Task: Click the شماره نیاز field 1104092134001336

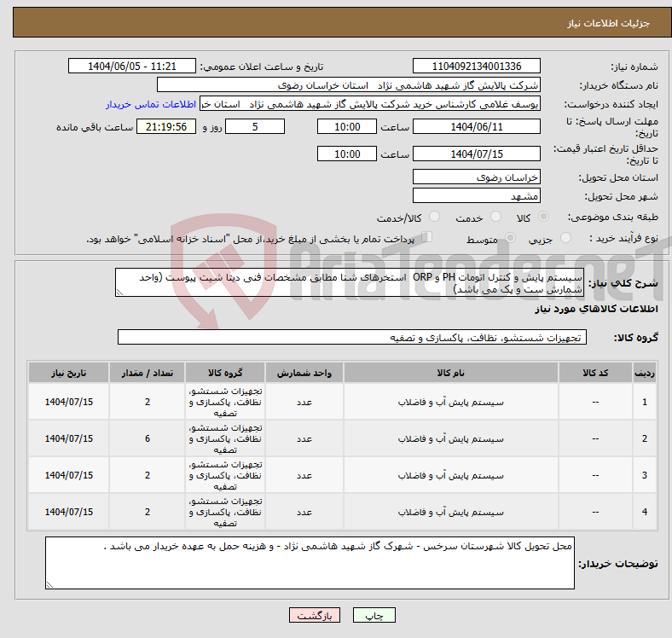Action: (x=476, y=66)
